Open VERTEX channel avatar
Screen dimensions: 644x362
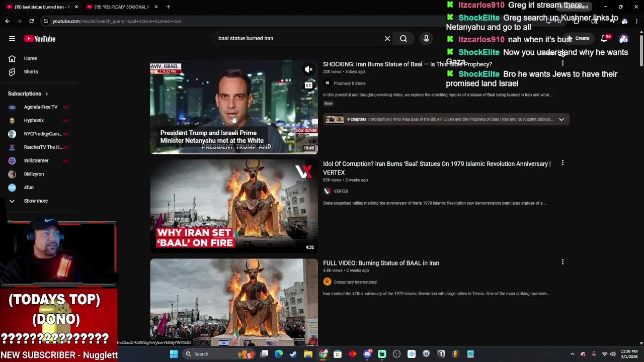click(327, 191)
